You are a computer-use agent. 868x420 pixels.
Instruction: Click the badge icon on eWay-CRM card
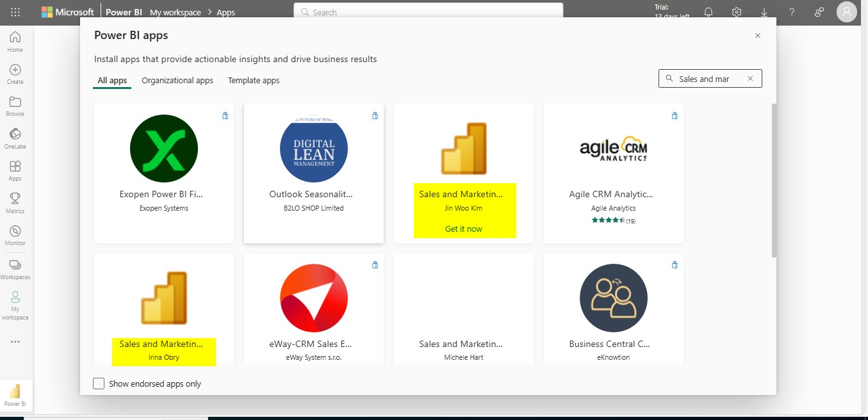coord(375,264)
